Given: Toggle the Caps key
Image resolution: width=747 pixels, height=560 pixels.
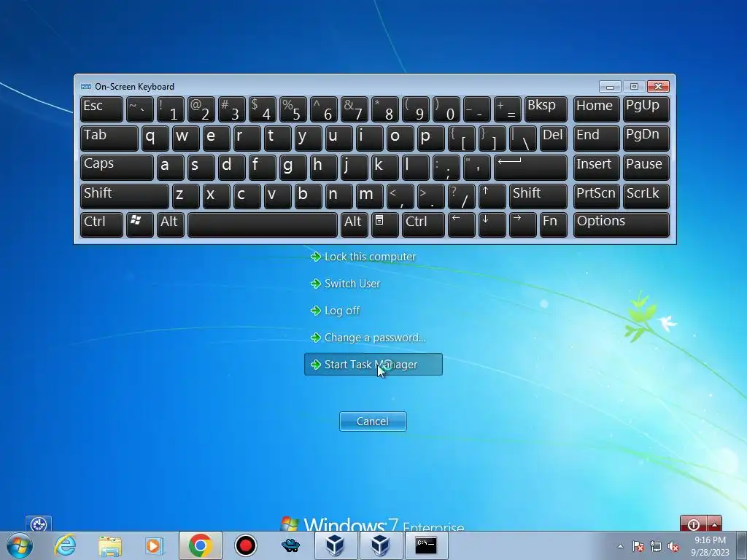Looking at the screenshot, I should [x=117, y=167].
